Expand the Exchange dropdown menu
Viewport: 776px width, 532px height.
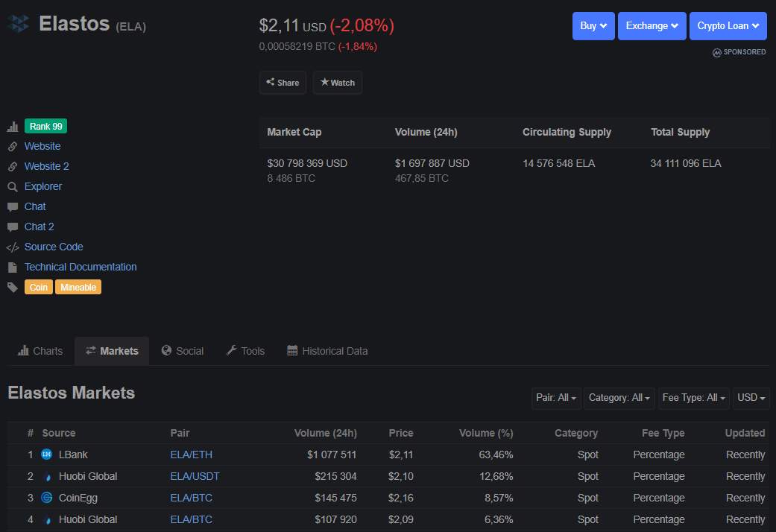(652, 26)
